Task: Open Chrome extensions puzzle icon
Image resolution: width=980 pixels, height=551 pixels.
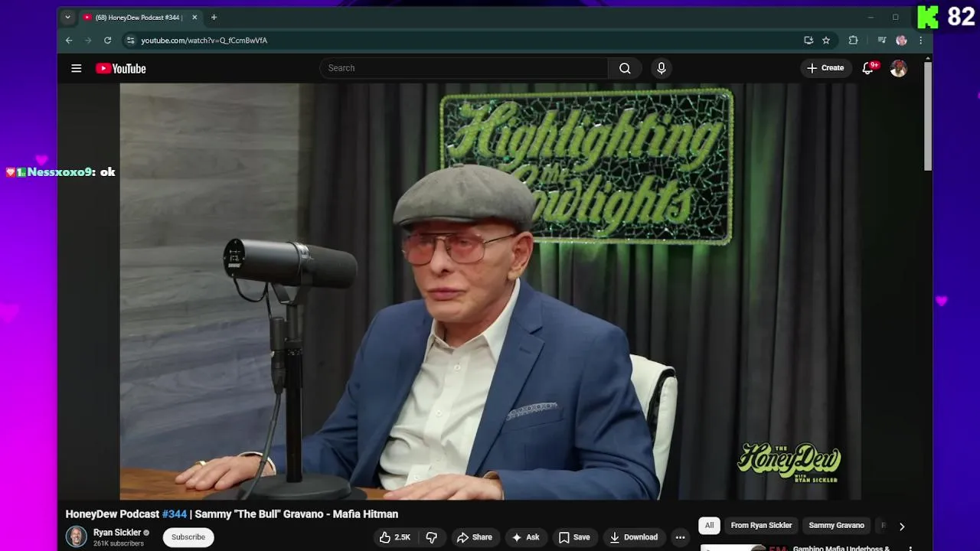Action: point(853,40)
